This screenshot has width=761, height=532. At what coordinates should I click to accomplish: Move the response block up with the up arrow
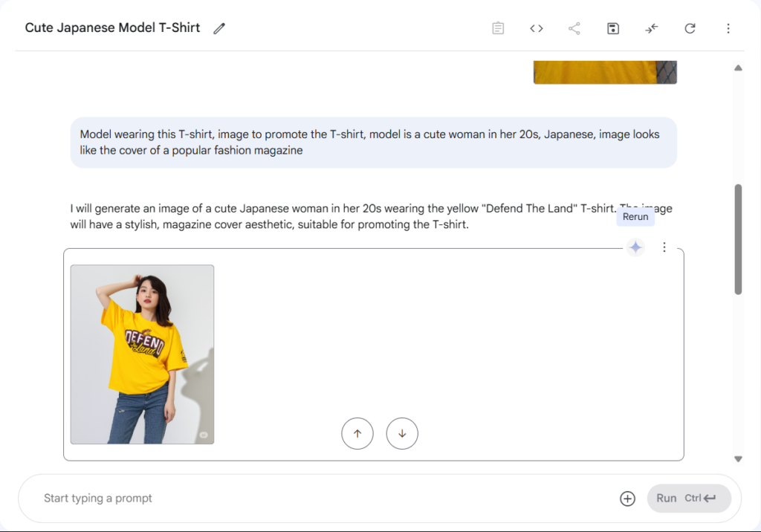pyautogui.click(x=357, y=433)
